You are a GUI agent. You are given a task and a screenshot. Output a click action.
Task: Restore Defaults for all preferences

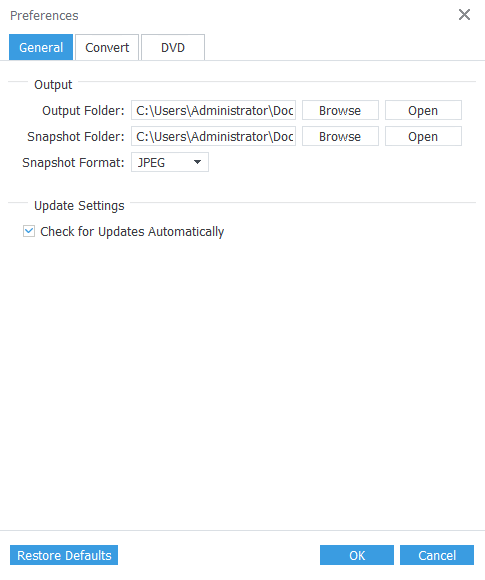click(64, 555)
